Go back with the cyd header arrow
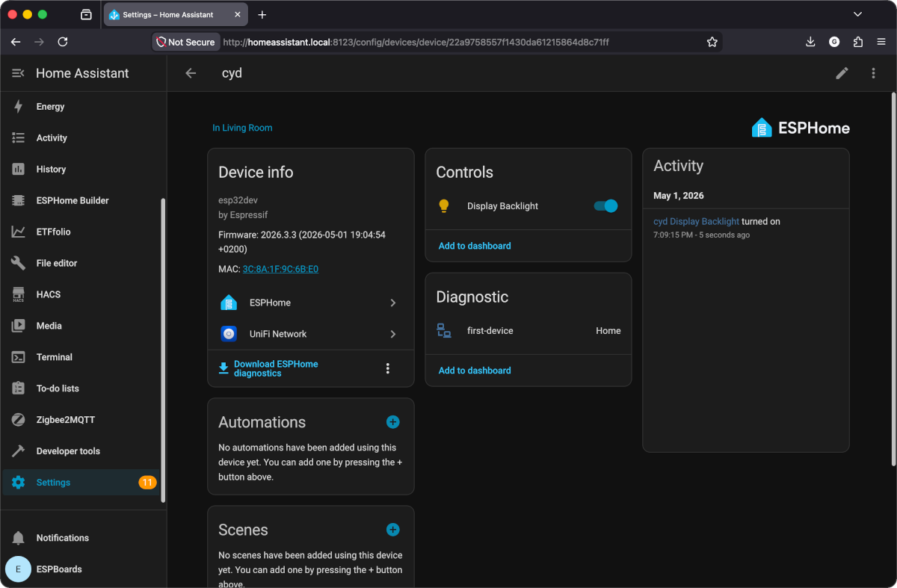Viewport: 897px width, 588px height. pos(191,73)
